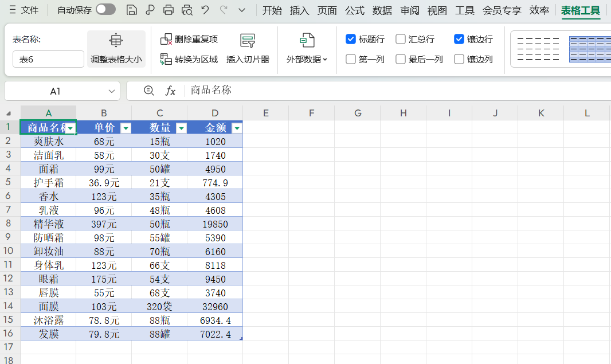Disable the 镶边行 banded rows checkbox

[x=459, y=39]
